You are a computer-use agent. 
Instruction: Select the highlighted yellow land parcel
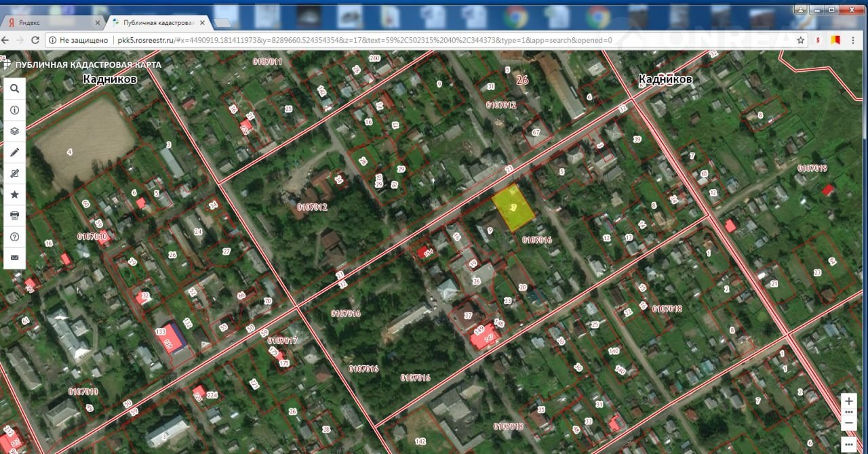click(x=514, y=207)
